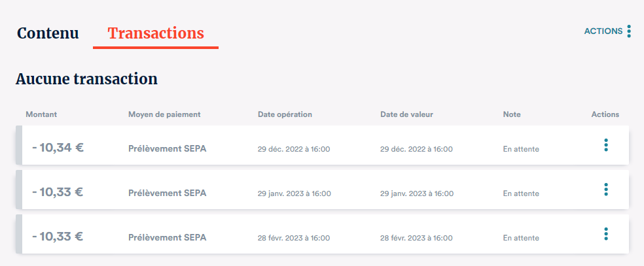Screen dimensions: 644x266
Task: Click En attente note in February row
Action: coord(521,238)
